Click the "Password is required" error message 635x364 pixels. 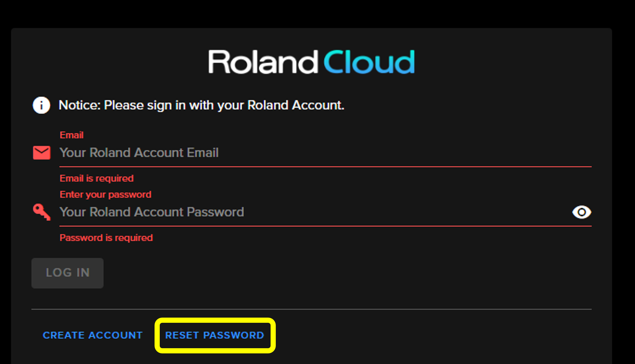click(106, 238)
